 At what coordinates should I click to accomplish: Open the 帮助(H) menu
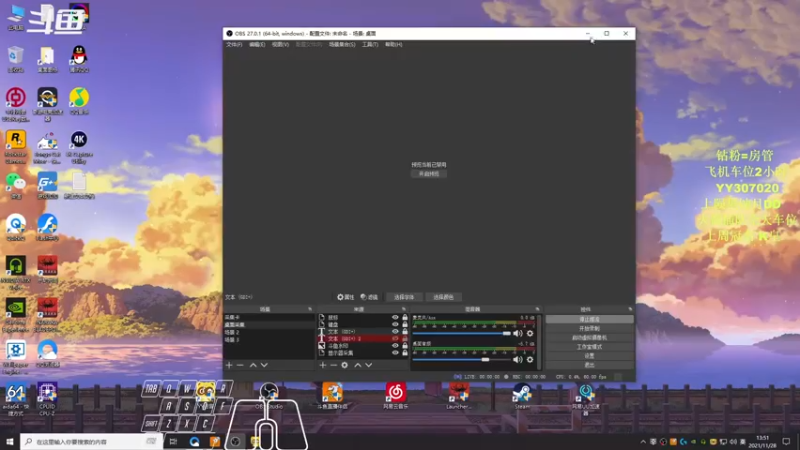pos(393,44)
